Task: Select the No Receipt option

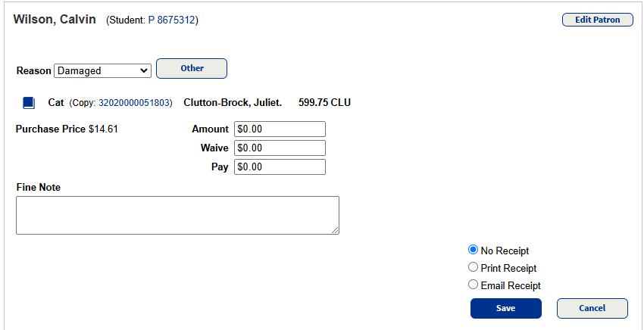Action: click(x=474, y=250)
